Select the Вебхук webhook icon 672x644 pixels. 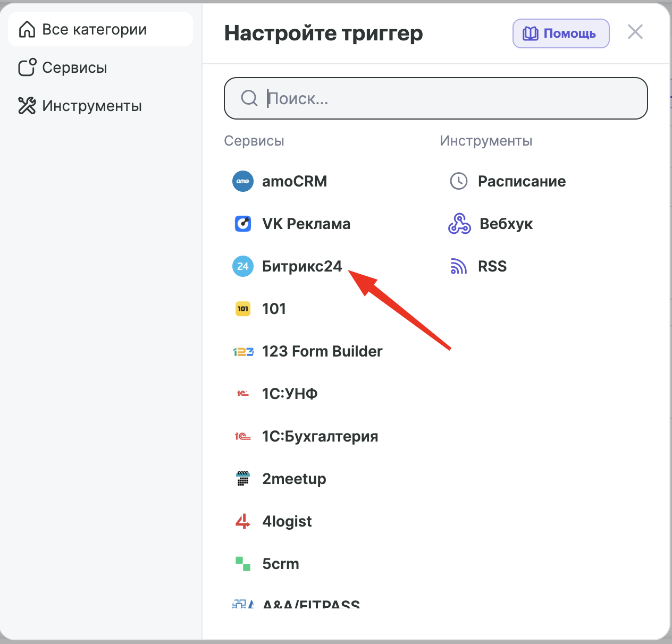click(459, 224)
